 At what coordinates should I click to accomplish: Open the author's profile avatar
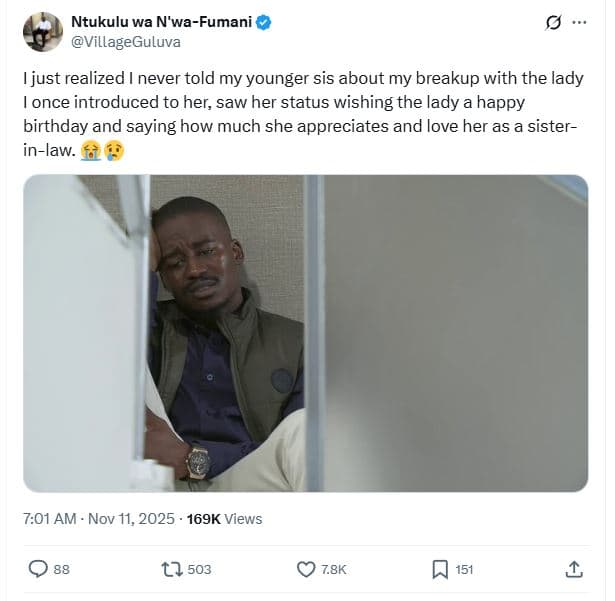pos(42,32)
